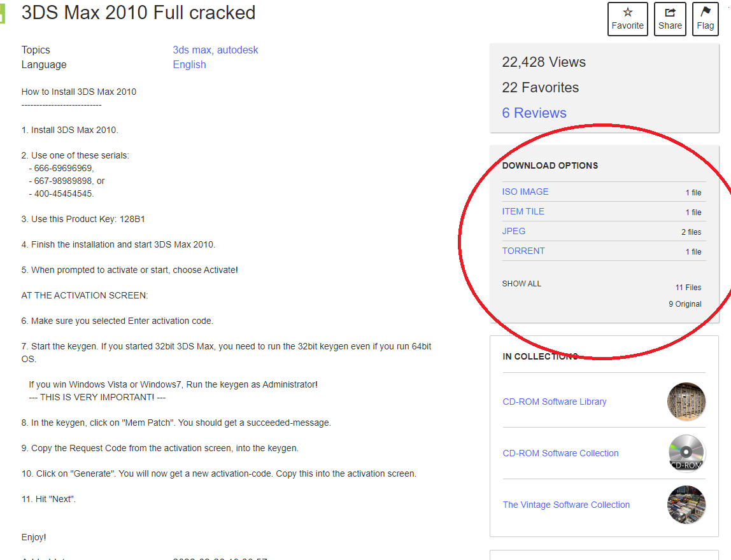This screenshot has height=560, width=731.
Task: Go to CD-ROM Software Collection text link
Action: (x=560, y=453)
